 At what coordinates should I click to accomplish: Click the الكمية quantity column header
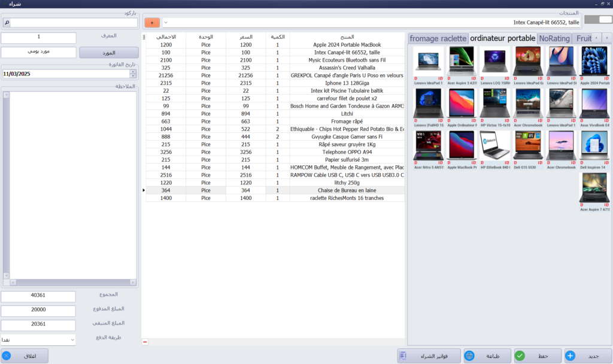point(278,37)
